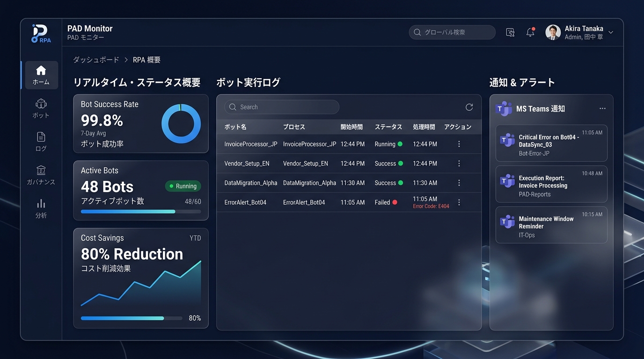Sort by the ボット名 column header

tap(235, 127)
